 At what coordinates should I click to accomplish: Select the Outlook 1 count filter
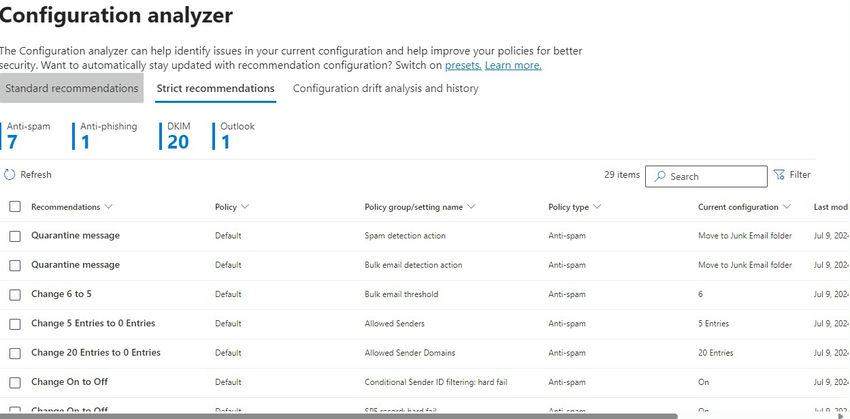(235, 135)
